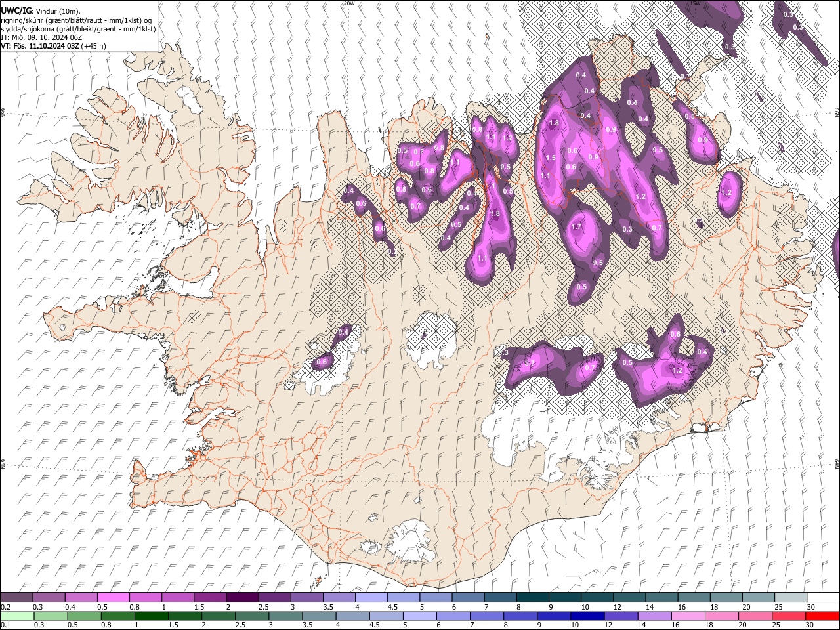Click slate blue swatch between 6 and 7, top row
Screen dimensions: 840x630
click(x=467, y=597)
